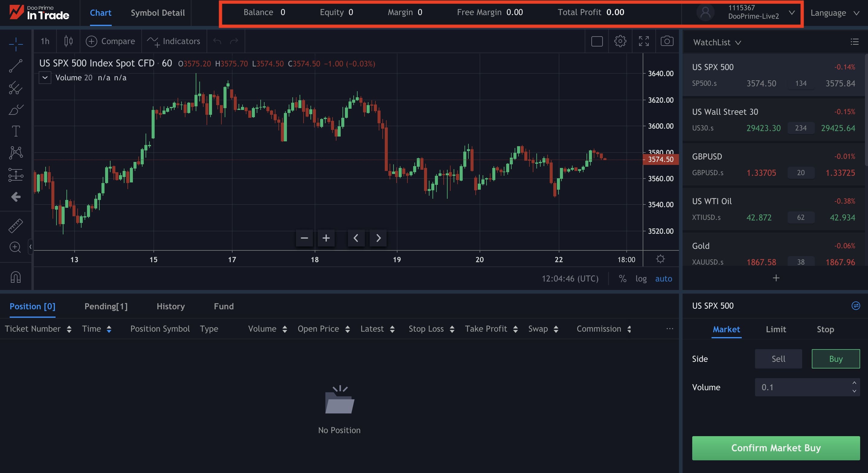868x473 pixels.
Task: Select the text annotation tool
Action: click(16, 131)
